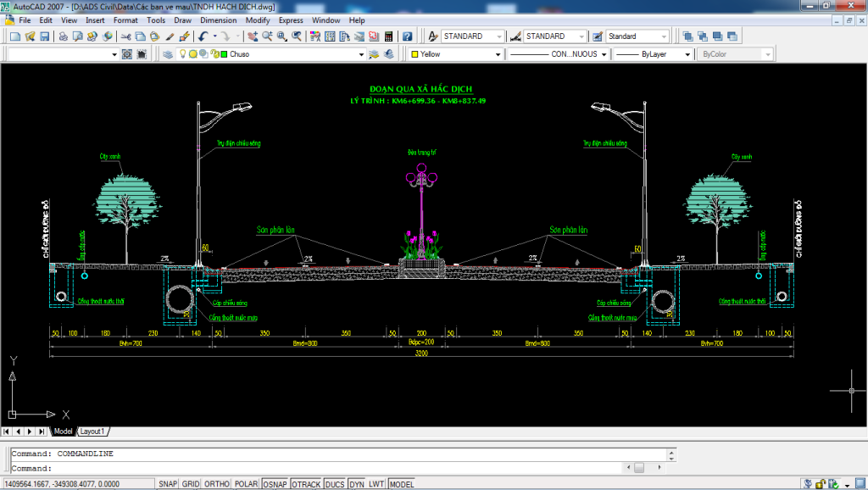Screen dimensions: 868x490
Task: Toggle SNAP mode in status bar
Action: [167, 484]
